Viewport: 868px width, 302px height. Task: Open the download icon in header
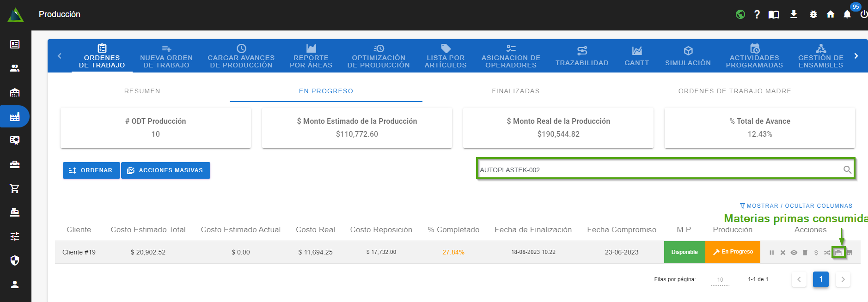pos(794,14)
